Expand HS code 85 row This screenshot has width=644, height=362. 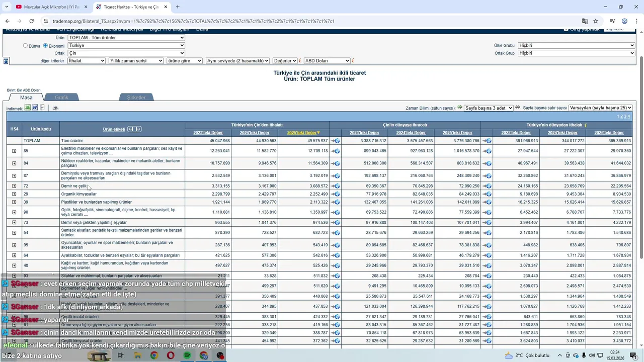click(14, 151)
